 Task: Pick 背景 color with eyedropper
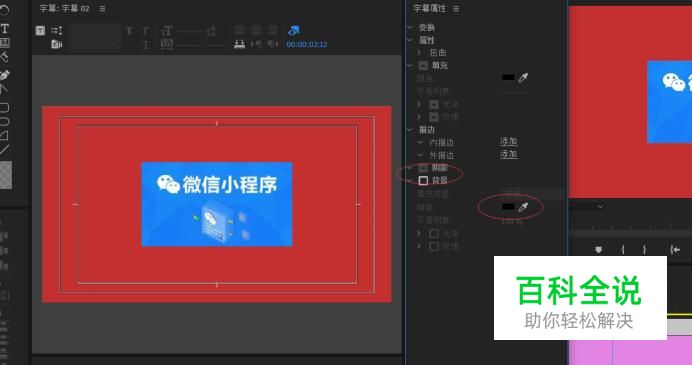click(523, 207)
